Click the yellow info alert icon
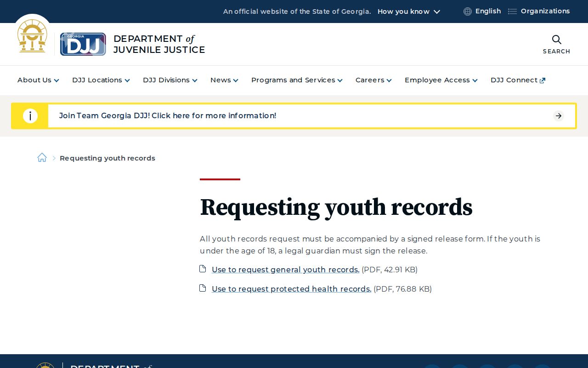This screenshot has width=588, height=368. (30, 116)
